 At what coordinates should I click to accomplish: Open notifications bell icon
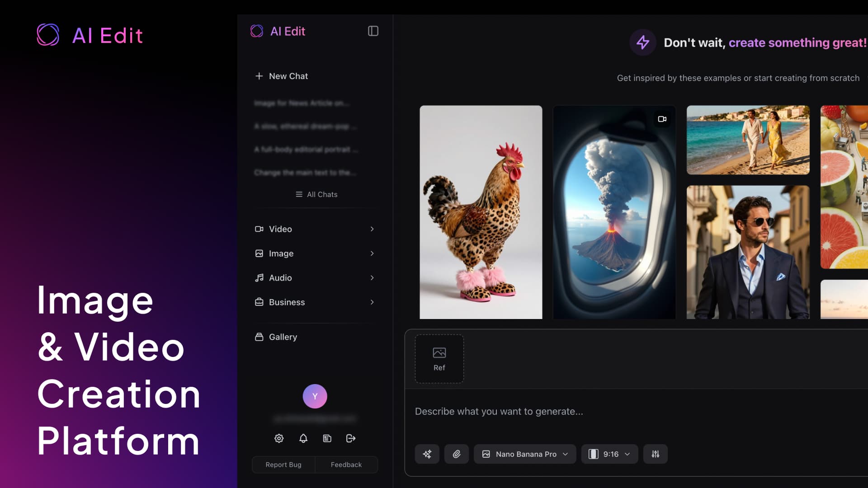pyautogui.click(x=303, y=438)
